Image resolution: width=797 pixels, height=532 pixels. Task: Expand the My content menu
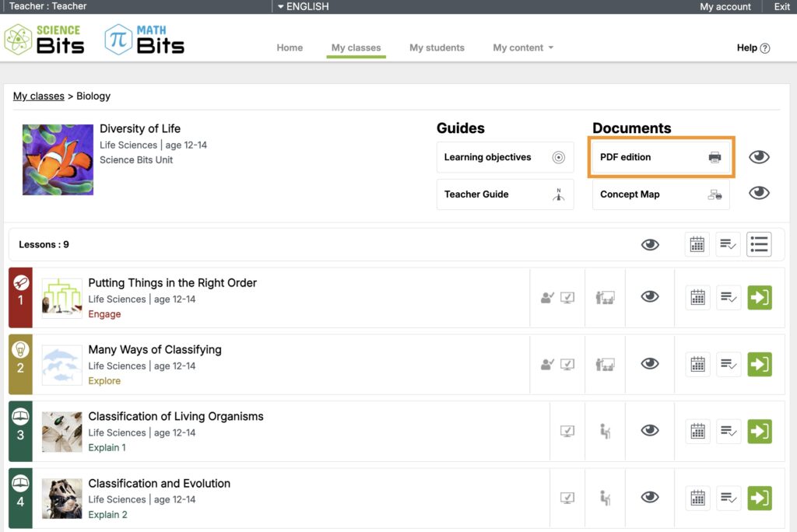522,47
